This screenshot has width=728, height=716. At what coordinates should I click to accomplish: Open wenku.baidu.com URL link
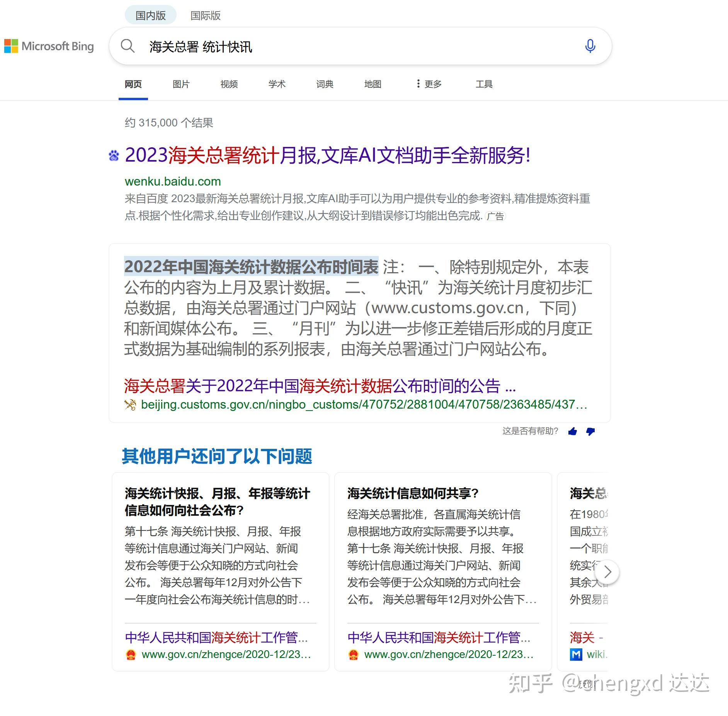[x=173, y=181]
